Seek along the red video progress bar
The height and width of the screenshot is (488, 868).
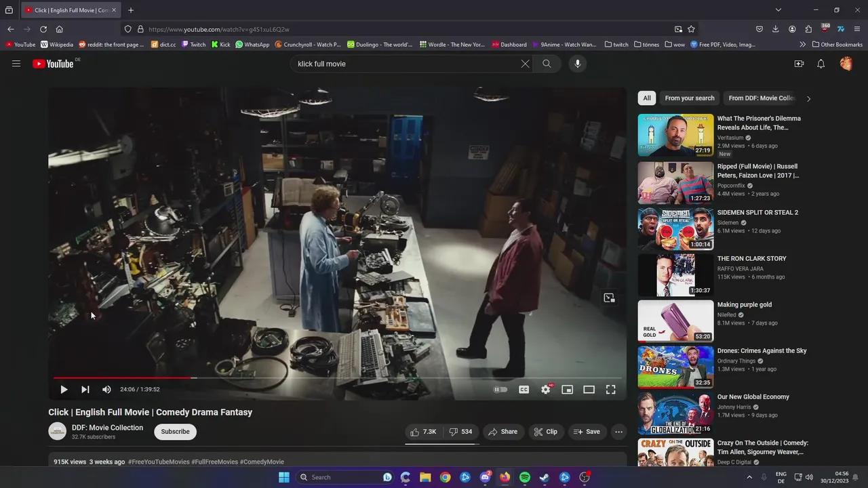click(338, 378)
